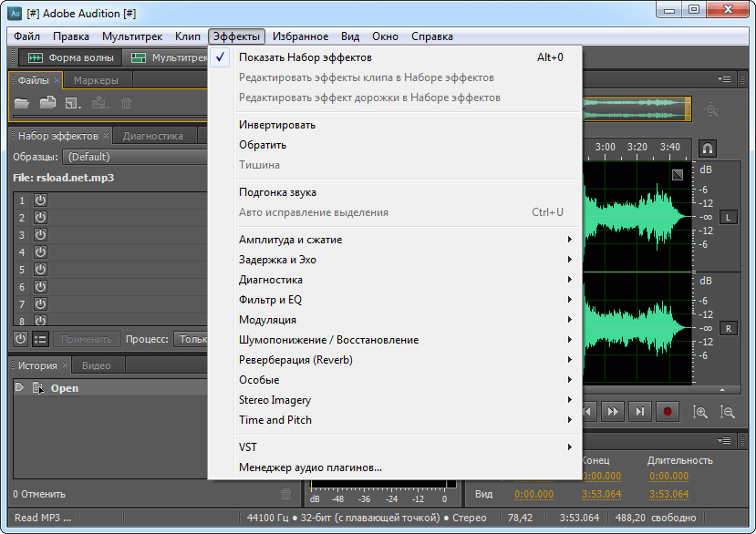Click the list view icon beside rack power

tap(40, 339)
